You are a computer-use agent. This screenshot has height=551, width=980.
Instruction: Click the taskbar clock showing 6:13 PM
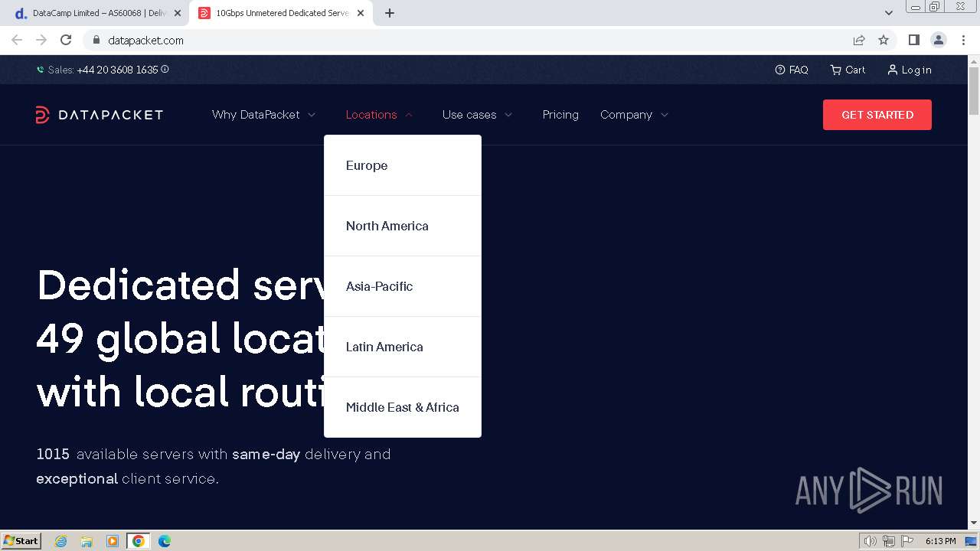pyautogui.click(x=940, y=541)
